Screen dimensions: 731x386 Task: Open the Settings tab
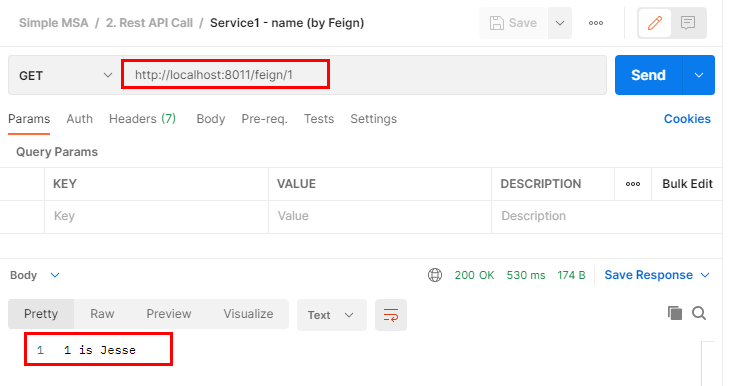(373, 119)
